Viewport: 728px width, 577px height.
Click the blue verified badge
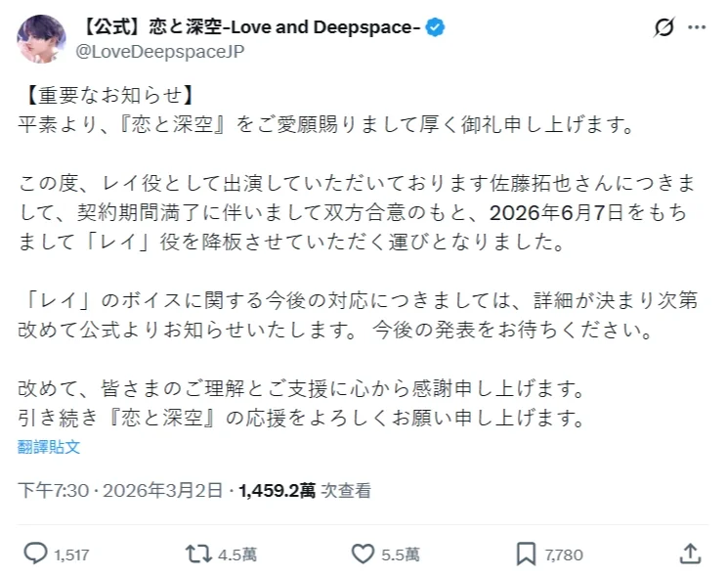435,27
